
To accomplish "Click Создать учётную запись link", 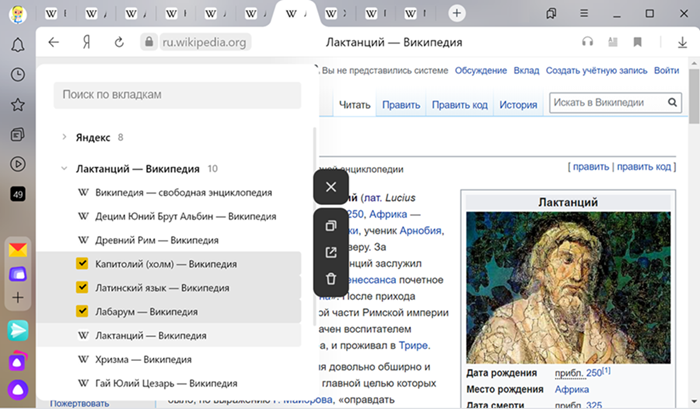I will [x=596, y=71].
